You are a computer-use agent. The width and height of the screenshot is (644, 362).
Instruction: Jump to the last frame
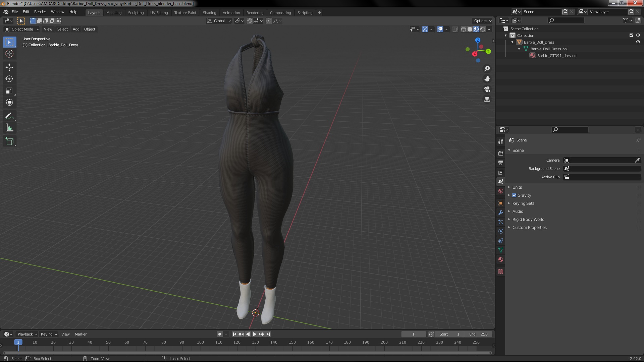pos(268,334)
